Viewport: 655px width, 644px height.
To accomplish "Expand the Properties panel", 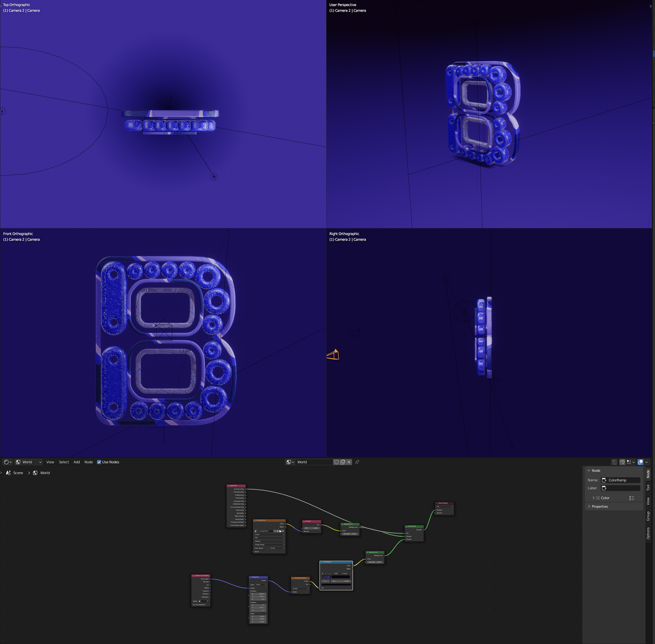I will [x=600, y=506].
